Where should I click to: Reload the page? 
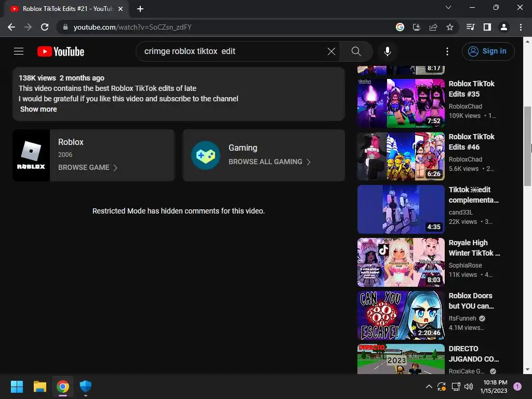pos(45,27)
